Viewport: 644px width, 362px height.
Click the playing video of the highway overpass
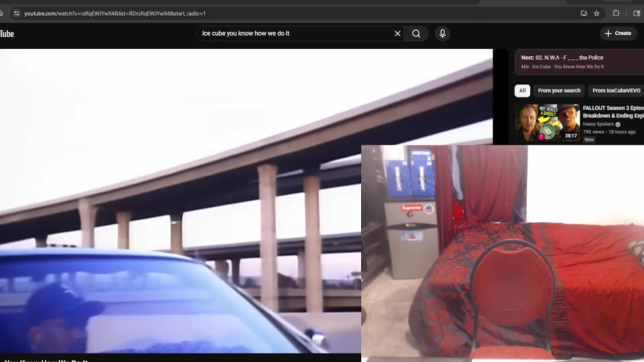(246, 201)
